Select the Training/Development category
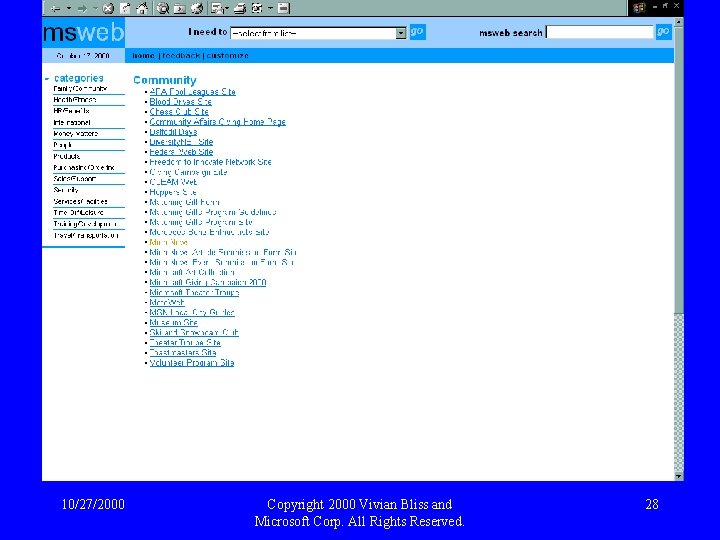The height and width of the screenshot is (540, 720). [85, 224]
